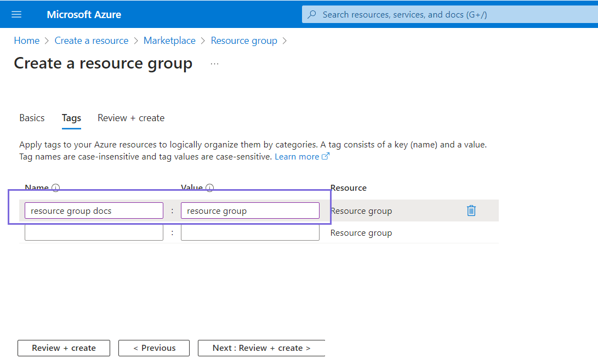The width and height of the screenshot is (598, 364).
Task: Click the empty tag Name field
Action: tap(94, 233)
